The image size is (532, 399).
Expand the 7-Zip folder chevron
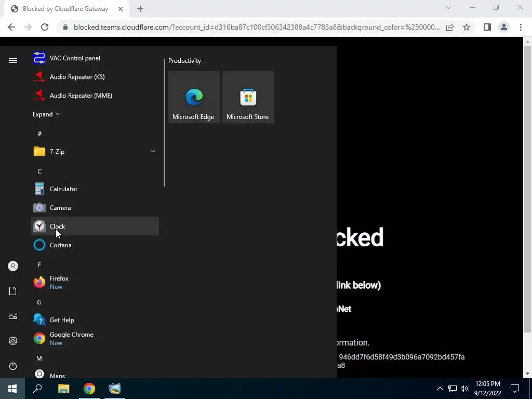153,151
